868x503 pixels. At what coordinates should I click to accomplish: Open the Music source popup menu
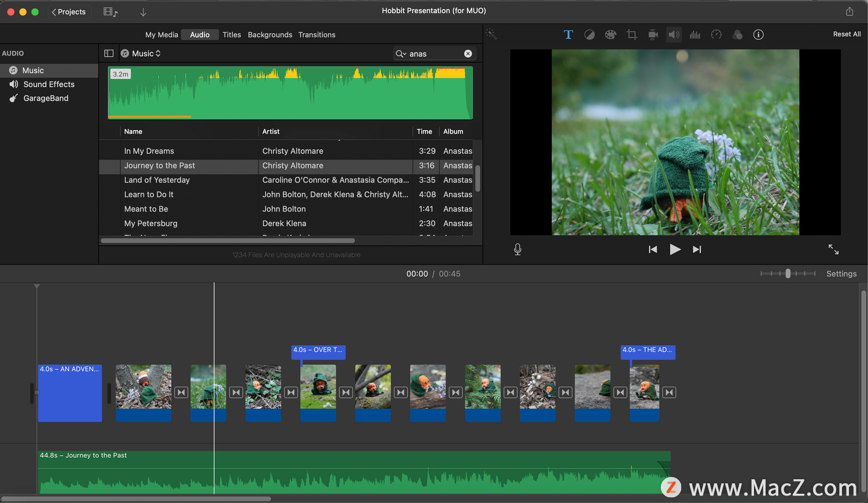141,53
